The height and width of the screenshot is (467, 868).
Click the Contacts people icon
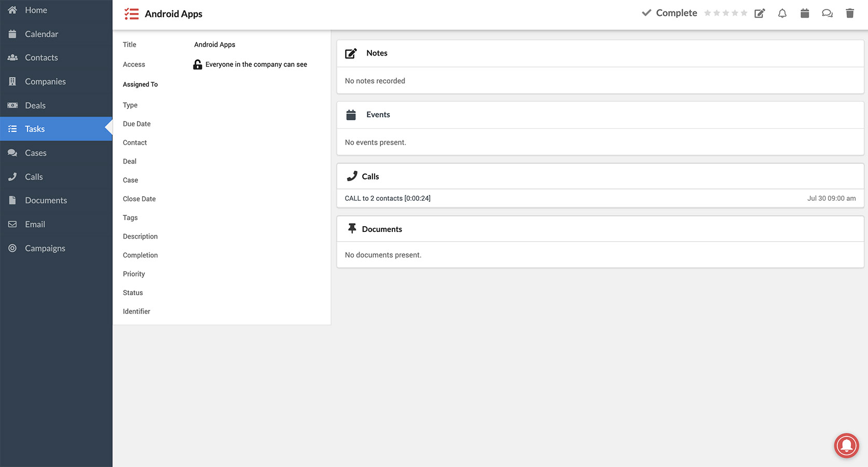click(x=12, y=58)
